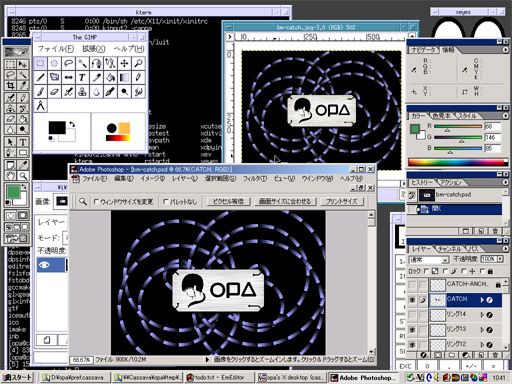Open the opacity 100% dropdown arrow
Screen dimensions: 512x384
pos(500,259)
